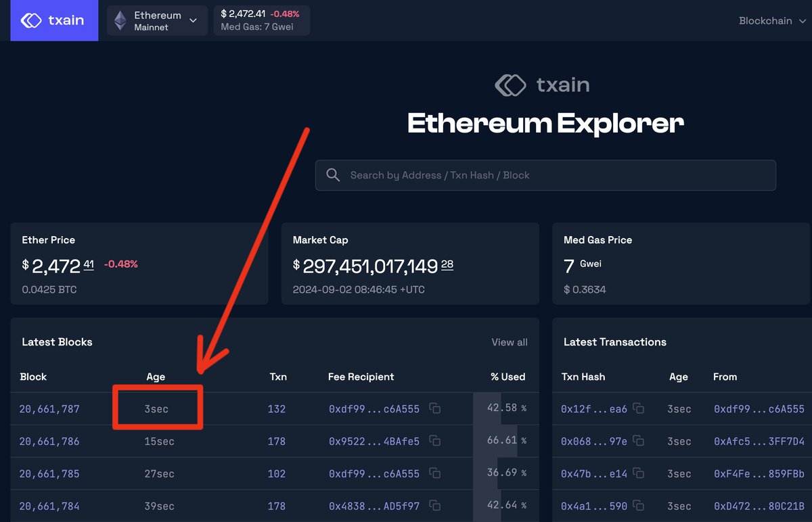Open transaction 0x12f...ea6
The width and height of the screenshot is (812, 522).
(594, 409)
